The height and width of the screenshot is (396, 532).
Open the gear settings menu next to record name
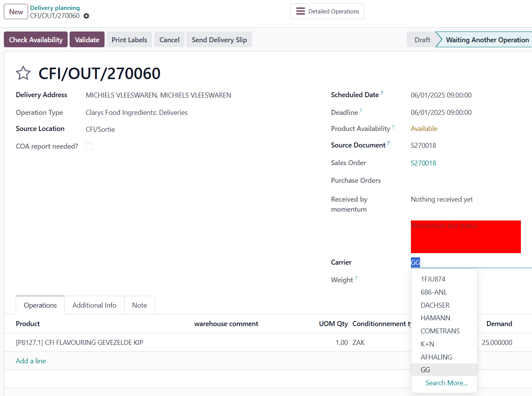pyautogui.click(x=86, y=16)
